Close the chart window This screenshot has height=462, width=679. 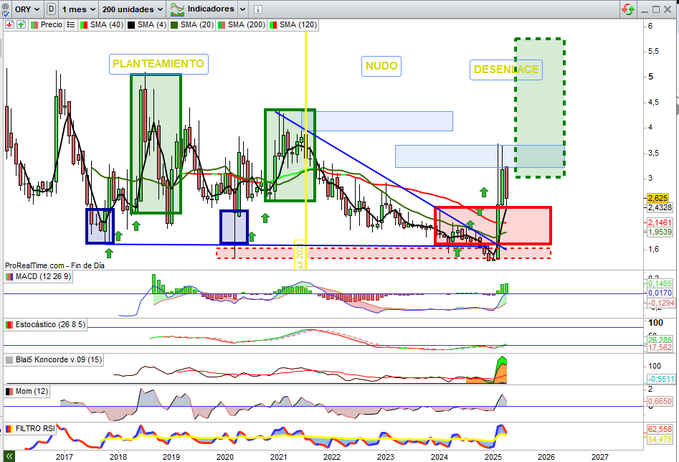pyautogui.click(x=668, y=10)
